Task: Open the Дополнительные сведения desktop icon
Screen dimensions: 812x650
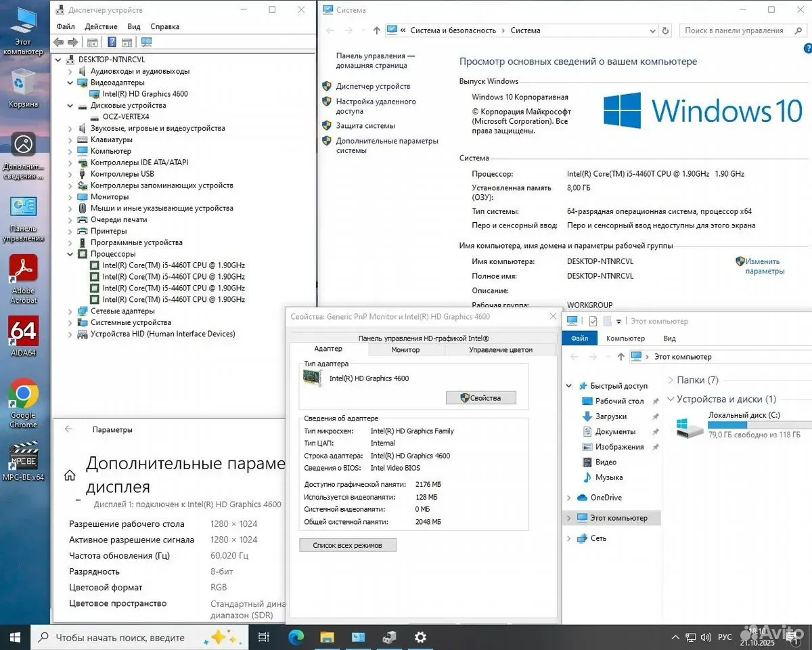Action: (x=23, y=156)
